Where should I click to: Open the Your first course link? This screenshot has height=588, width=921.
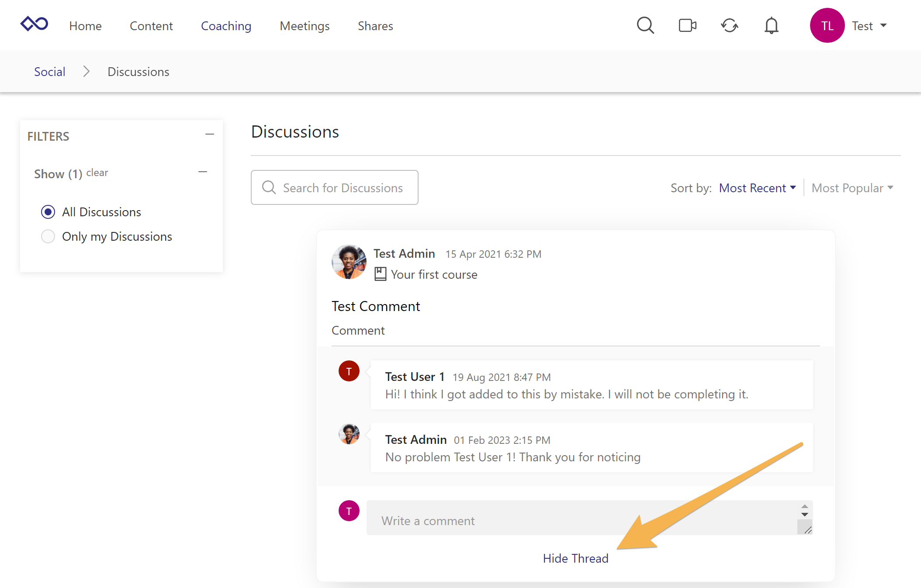434,274
